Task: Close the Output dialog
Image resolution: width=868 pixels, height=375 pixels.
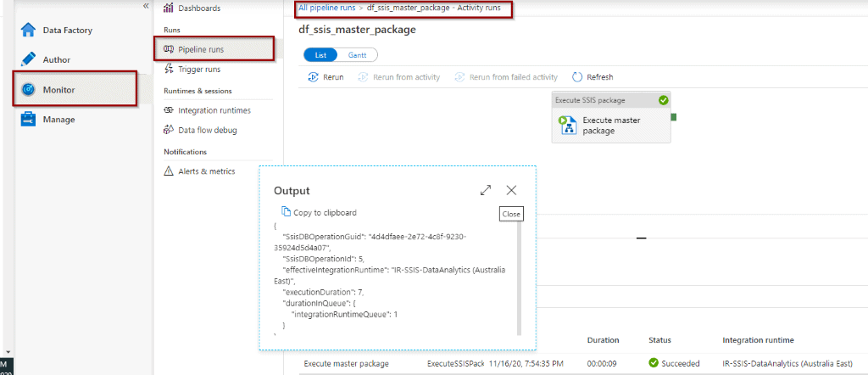Action: coord(511,190)
